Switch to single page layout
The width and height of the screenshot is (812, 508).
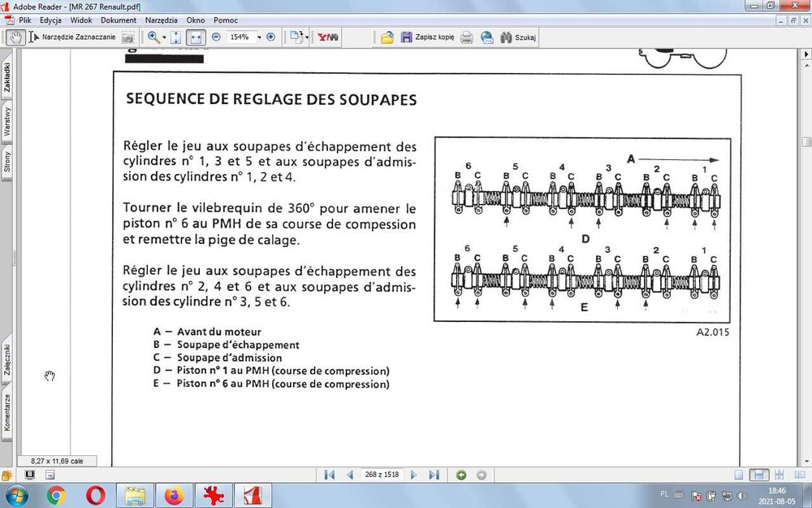[739, 475]
